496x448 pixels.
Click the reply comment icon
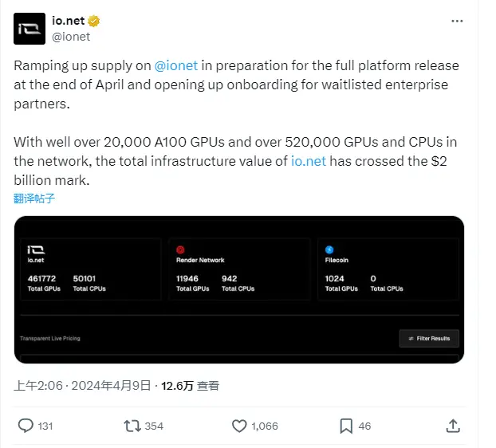pyautogui.click(x=26, y=426)
